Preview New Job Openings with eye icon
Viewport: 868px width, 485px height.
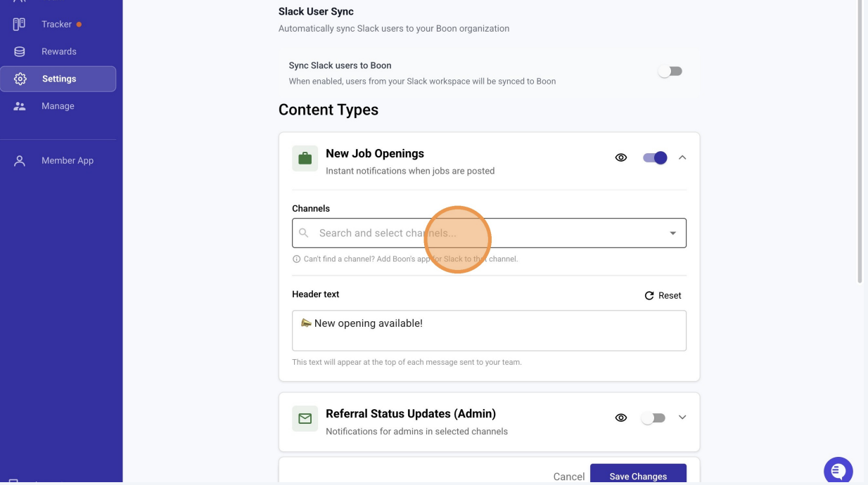621,157
